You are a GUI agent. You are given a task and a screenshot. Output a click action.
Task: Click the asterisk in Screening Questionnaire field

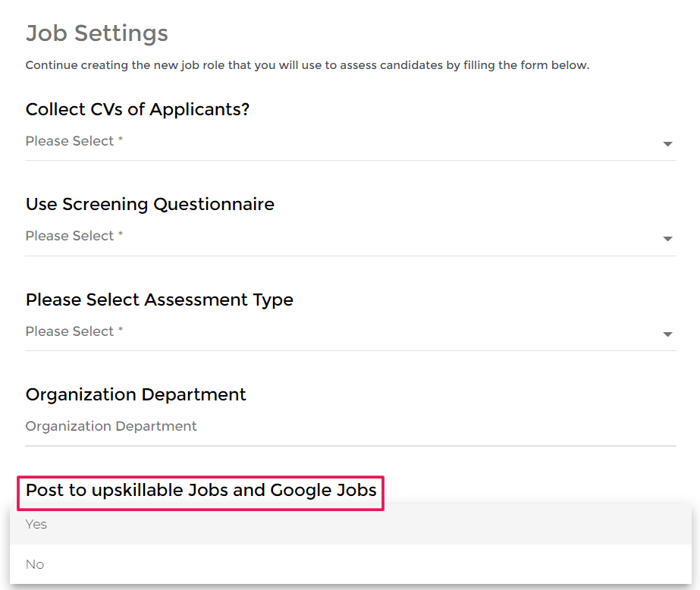(x=121, y=235)
